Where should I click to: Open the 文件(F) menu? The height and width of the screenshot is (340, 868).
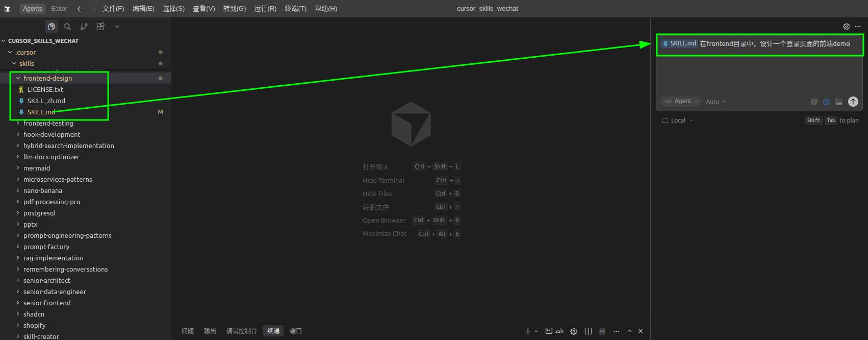tap(113, 9)
